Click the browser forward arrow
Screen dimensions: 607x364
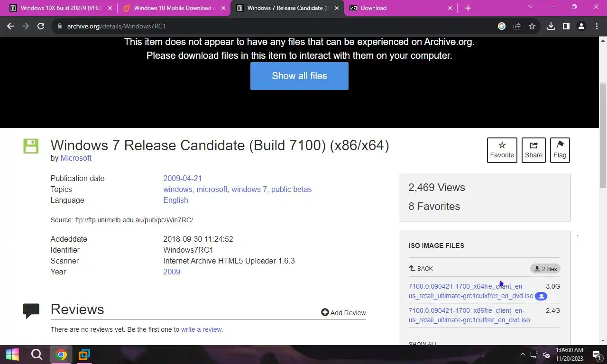coord(26,26)
